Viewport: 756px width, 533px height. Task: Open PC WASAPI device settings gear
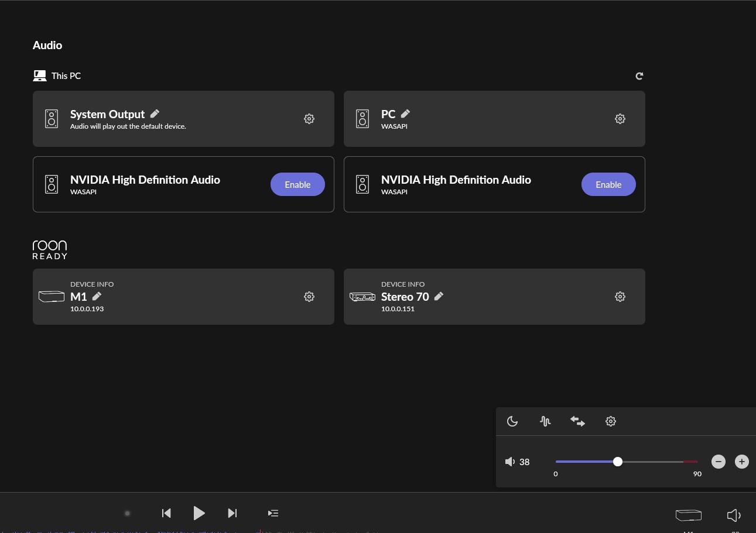620,119
